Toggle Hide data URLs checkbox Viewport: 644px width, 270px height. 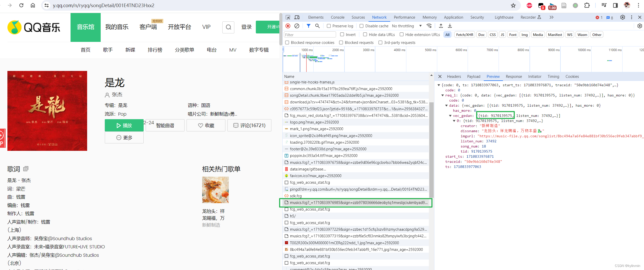click(365, 34)
